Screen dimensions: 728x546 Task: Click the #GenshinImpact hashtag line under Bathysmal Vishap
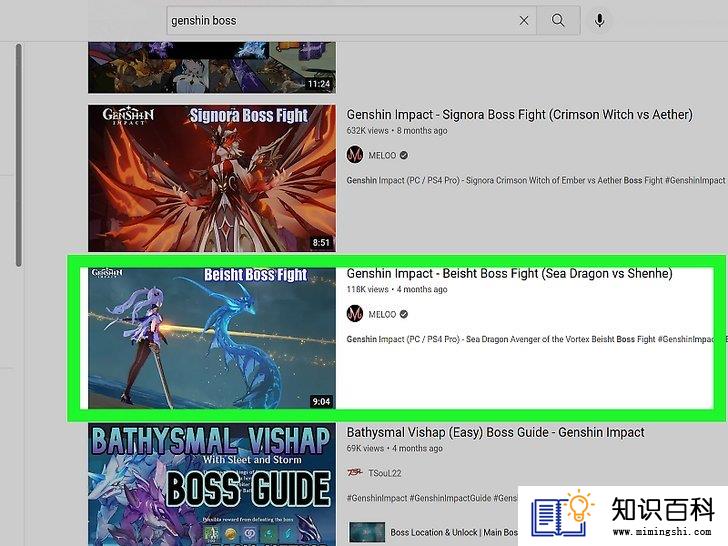[432, 498]
